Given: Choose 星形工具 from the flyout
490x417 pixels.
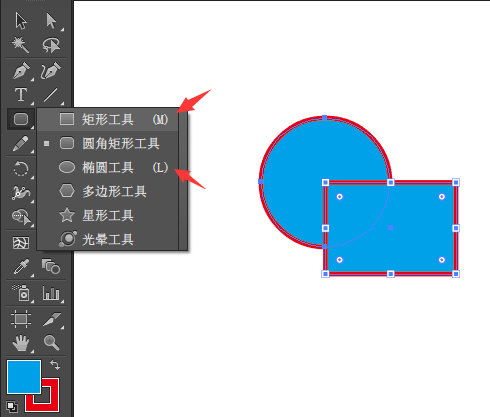Looking at the screenshot, I should pos(108,215).
